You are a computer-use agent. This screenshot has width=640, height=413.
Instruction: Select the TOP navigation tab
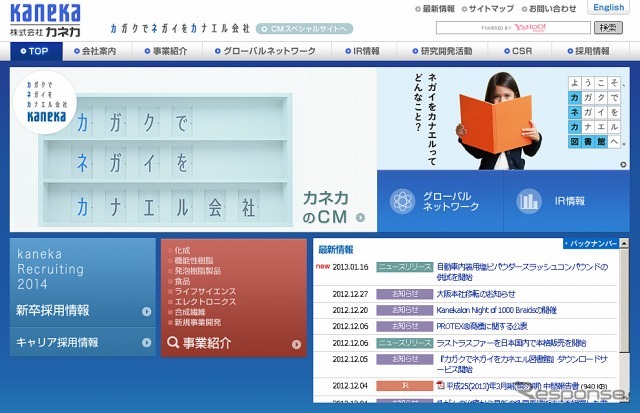point(36,51)
